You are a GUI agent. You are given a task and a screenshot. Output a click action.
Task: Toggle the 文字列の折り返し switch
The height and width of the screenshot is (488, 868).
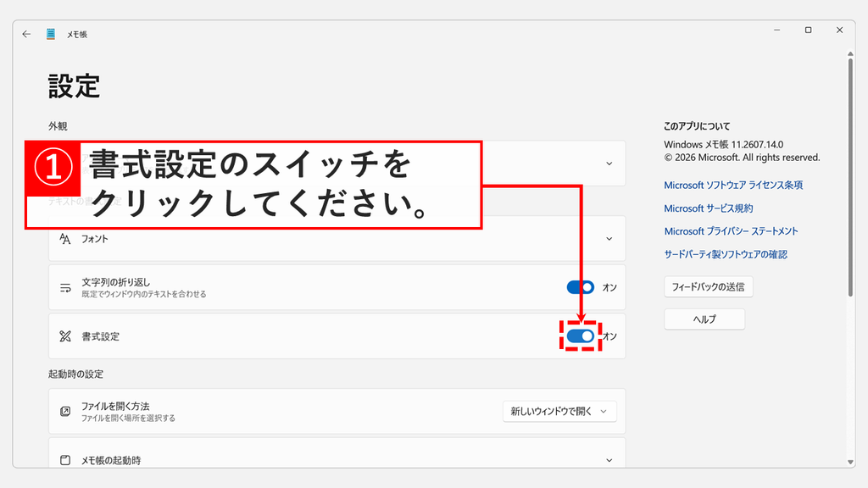[580, 287]
